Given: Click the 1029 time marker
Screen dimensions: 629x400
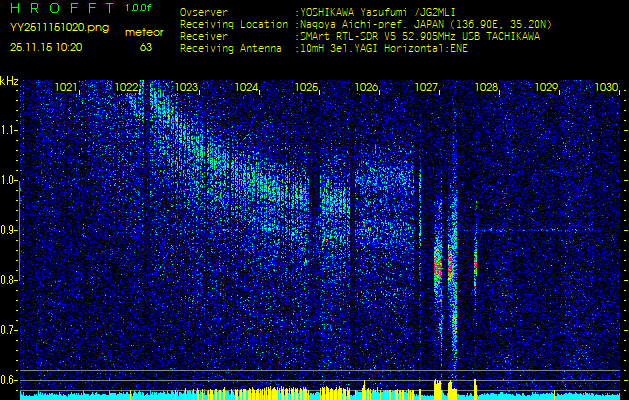Looking at the screenshot, I should tap(546, 87).
